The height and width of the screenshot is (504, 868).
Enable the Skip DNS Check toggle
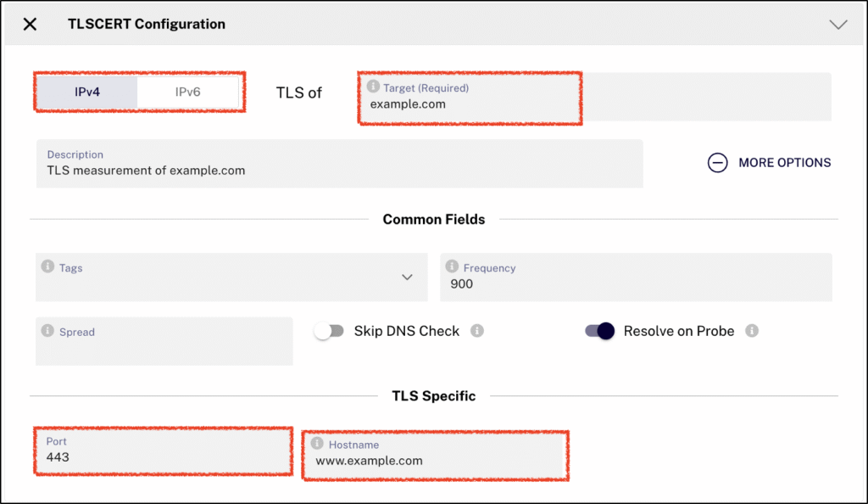coord(330,332)
